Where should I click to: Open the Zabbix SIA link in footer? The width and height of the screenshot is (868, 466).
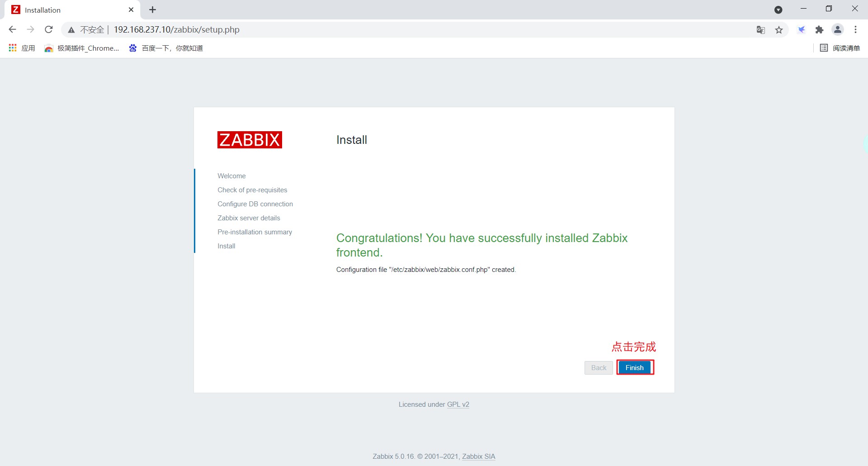478,456
